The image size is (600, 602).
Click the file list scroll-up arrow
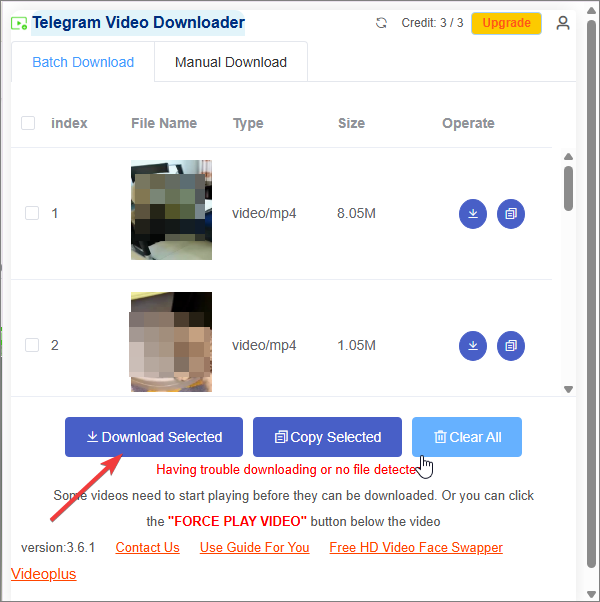[569, 157]
